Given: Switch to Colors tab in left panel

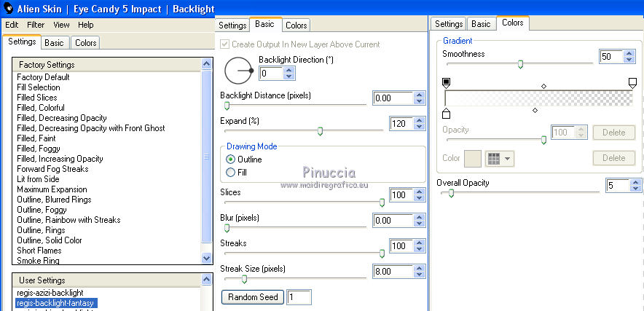Looking at the screenshot, I should click(85, 43).
